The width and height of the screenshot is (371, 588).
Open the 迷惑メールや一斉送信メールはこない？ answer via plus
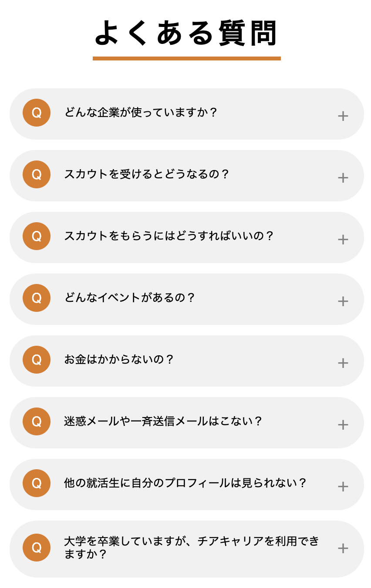coord(343,424)
